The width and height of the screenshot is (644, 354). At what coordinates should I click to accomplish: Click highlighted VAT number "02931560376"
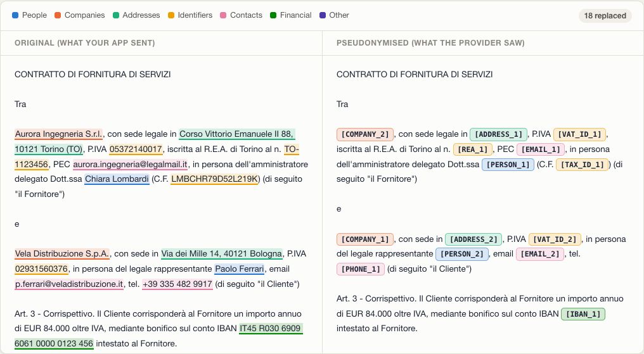pos(41,269)
